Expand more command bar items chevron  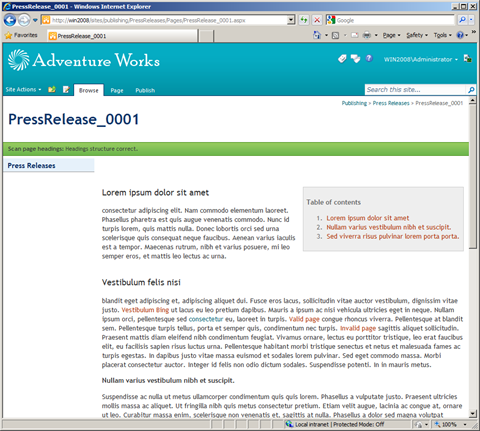[x=473, y=32]
